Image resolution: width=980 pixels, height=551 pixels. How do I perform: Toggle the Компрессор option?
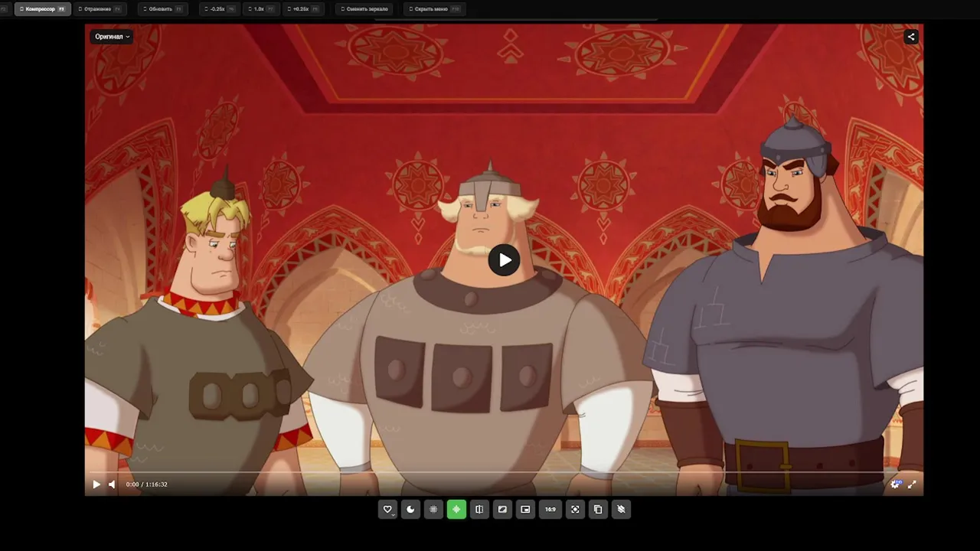42,9
